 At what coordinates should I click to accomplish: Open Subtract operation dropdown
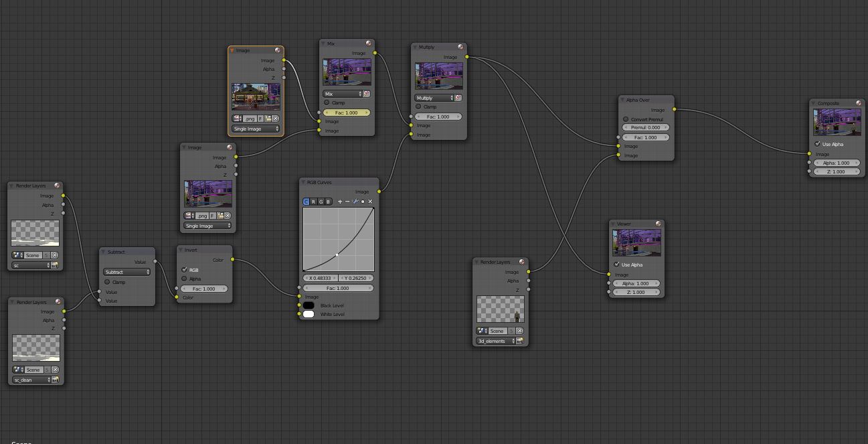pyautogui.click(x=127, y=272)
